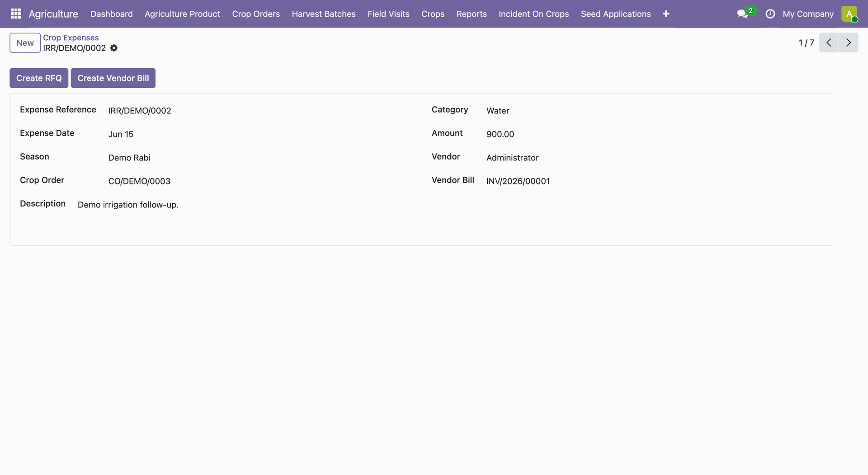Open the Seed Applications menu

(616, 14)
